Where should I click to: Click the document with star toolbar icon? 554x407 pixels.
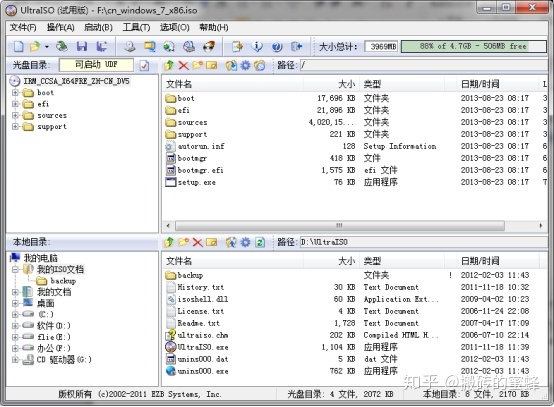tap(237, 46)
